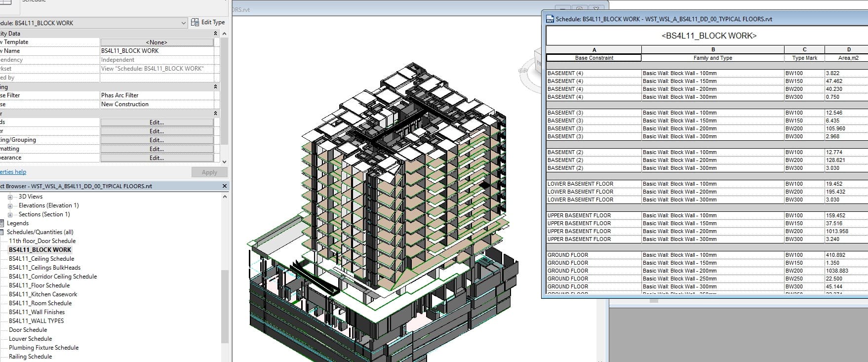This screenshot has height=362, width=868.
Task: Click the area cell 195.432
Action: pyautogui.click(x=846, y=192)
